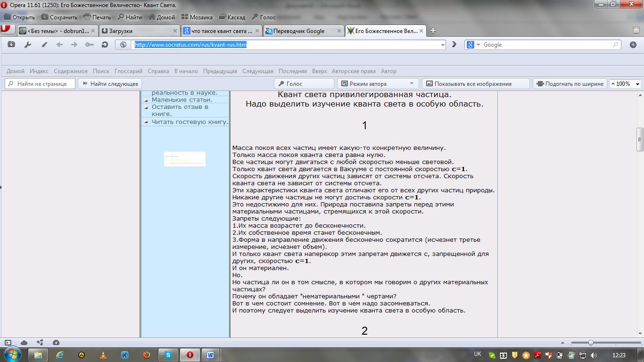Viewport: 644px width, 362px height.
Task: Click the Открыть toolbar button
Action: 19,17
